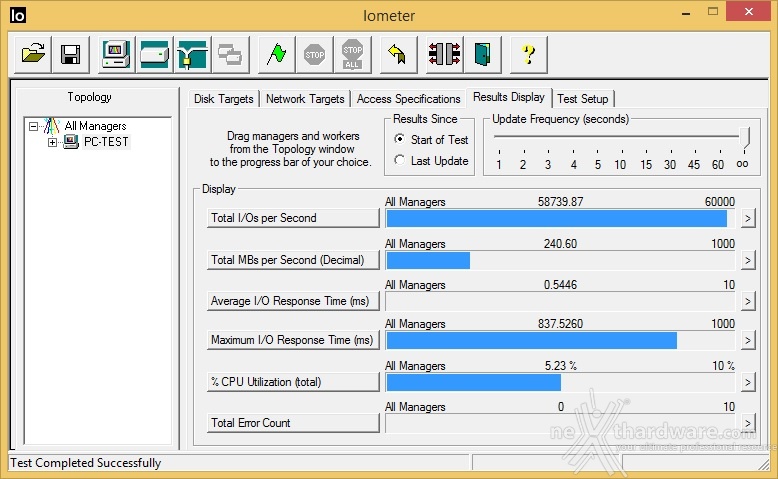
Task: Start a new disk worker icon
Action: pyautogui.click(x=154, y=54)
